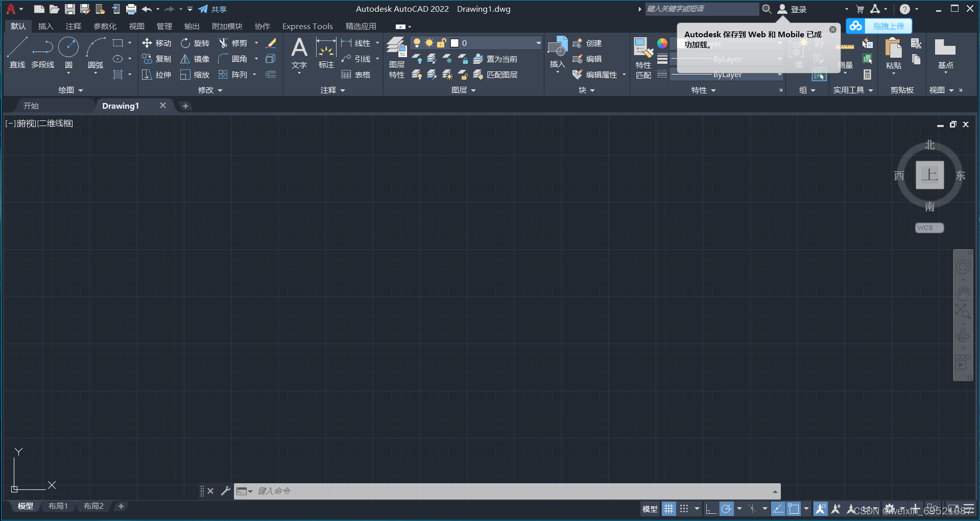The image size is (980, 521).
Task: Toggle auto-scale annotation in status bar
Action: pos(836,509)
